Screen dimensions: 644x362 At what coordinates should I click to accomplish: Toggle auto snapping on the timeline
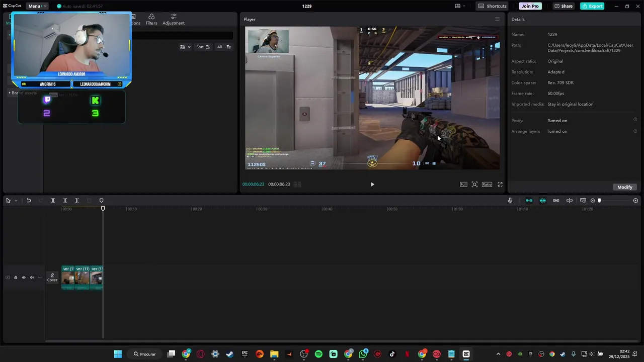(542, 201)
